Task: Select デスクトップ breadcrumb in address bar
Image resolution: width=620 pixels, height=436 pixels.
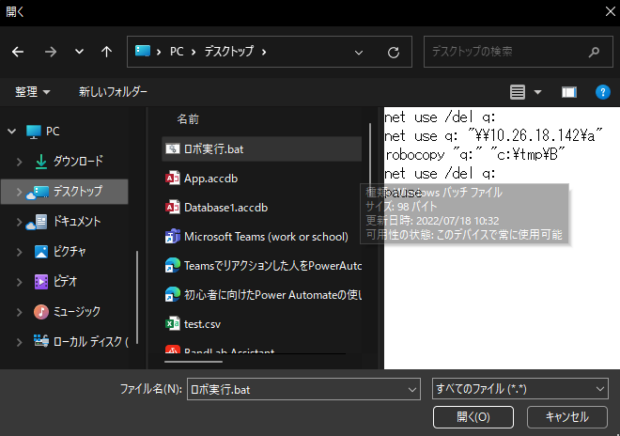Action: [229, 51]
